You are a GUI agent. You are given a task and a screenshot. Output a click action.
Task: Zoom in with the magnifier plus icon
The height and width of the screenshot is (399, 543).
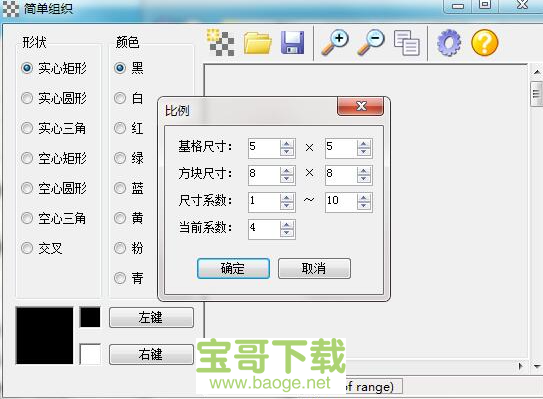335,43
